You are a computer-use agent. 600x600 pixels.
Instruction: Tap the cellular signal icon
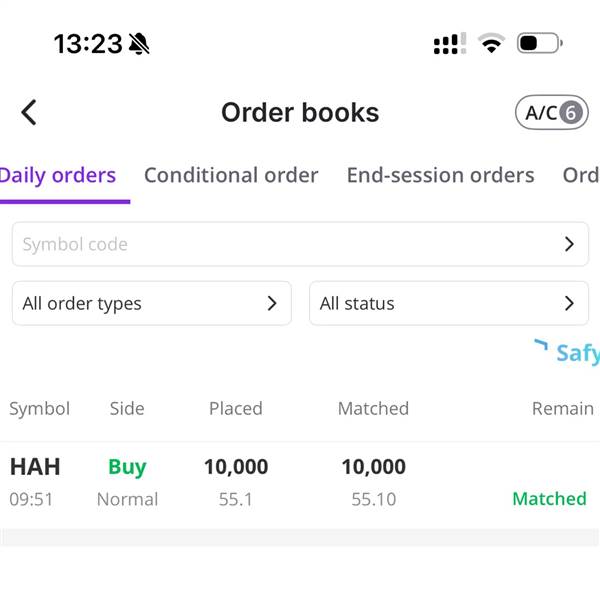tap(450, 44)
